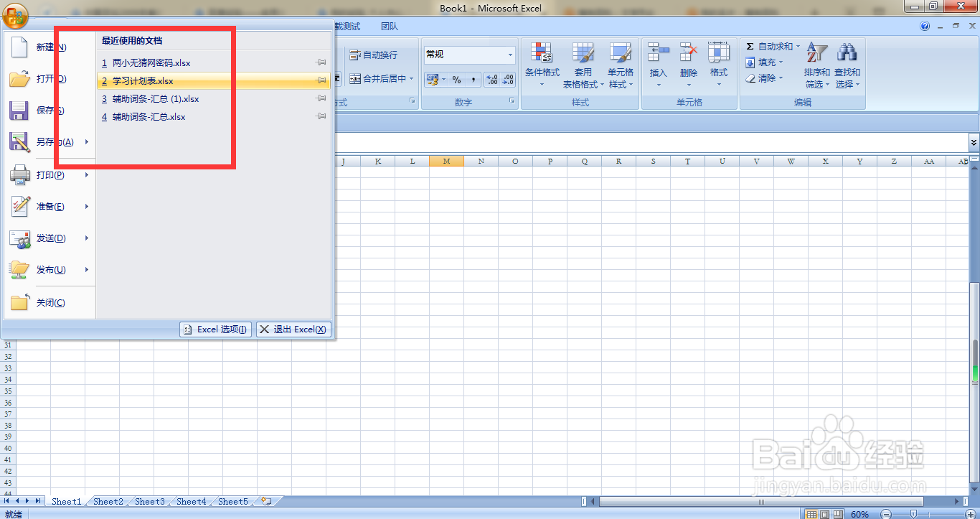The image size is (980, 519).
Task: Pin 两小无猜网密码.xlsx to the recent list
Action: 321,63
